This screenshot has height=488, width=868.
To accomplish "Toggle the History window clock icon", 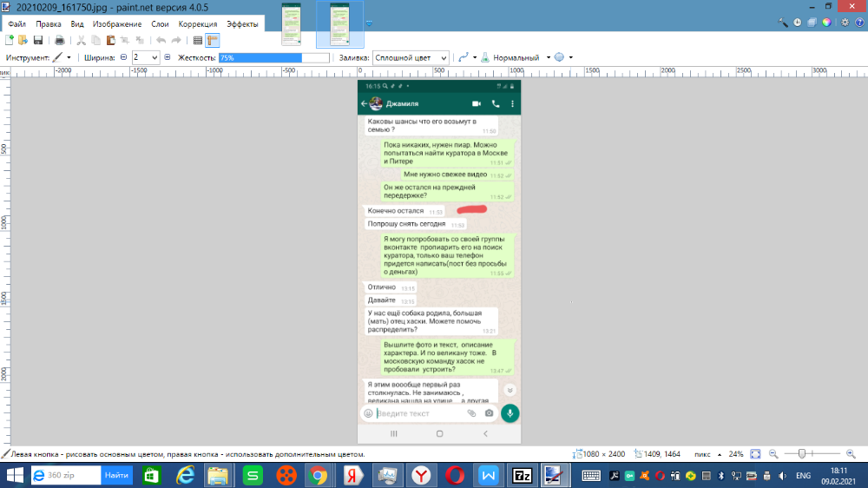I will click(797, 23).
